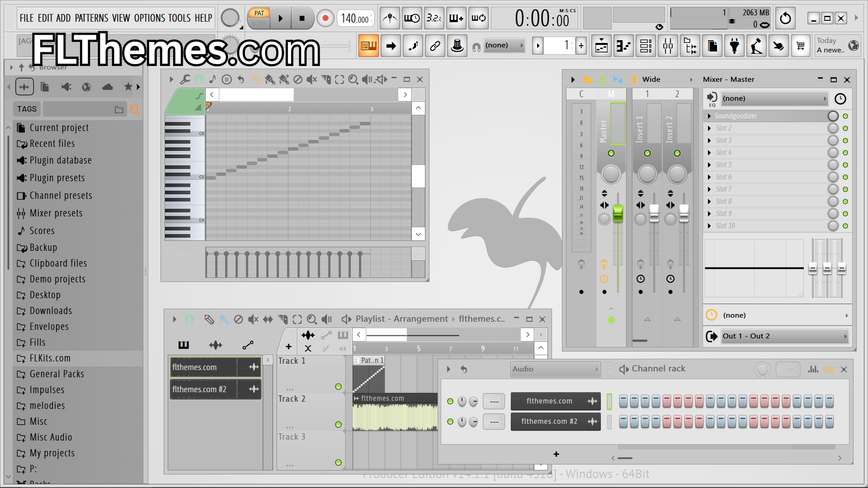Click browser cloud tab icon
The height and width of the screenshot is (488, 868).
tap(108, 87)
